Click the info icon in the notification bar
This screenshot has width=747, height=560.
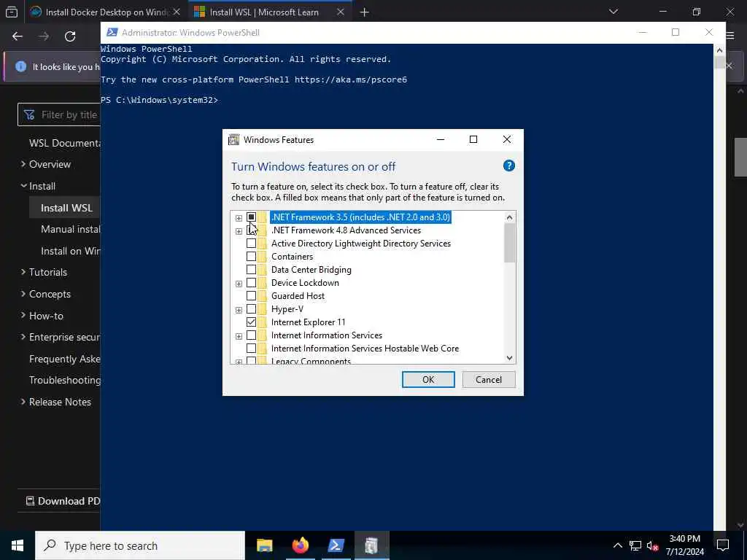tap(20, 66)
